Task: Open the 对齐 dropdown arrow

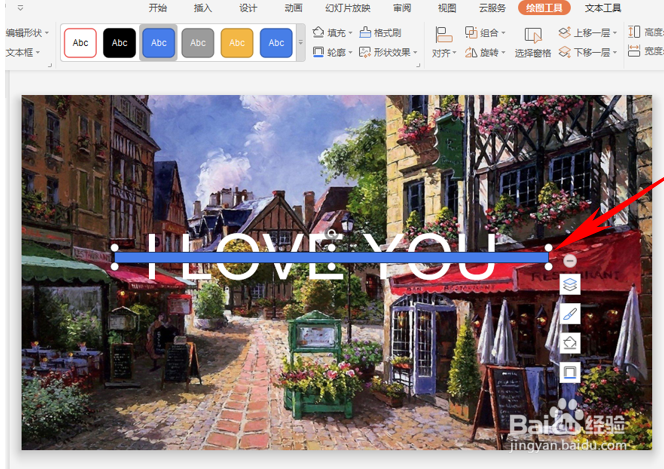Action: [x=454, y=53]
